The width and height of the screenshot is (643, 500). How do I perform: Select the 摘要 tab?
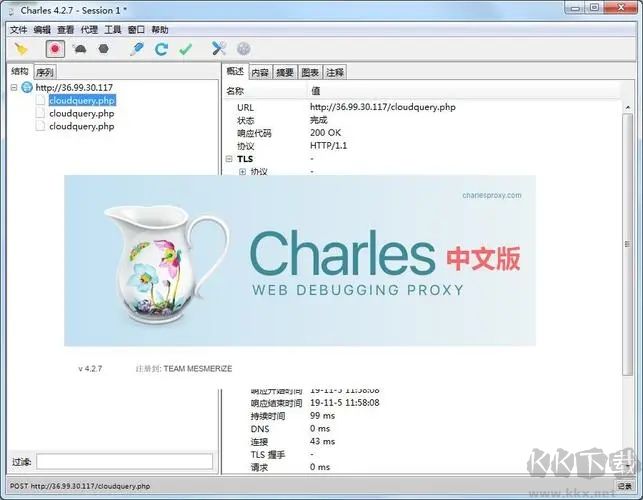point(285,72)
